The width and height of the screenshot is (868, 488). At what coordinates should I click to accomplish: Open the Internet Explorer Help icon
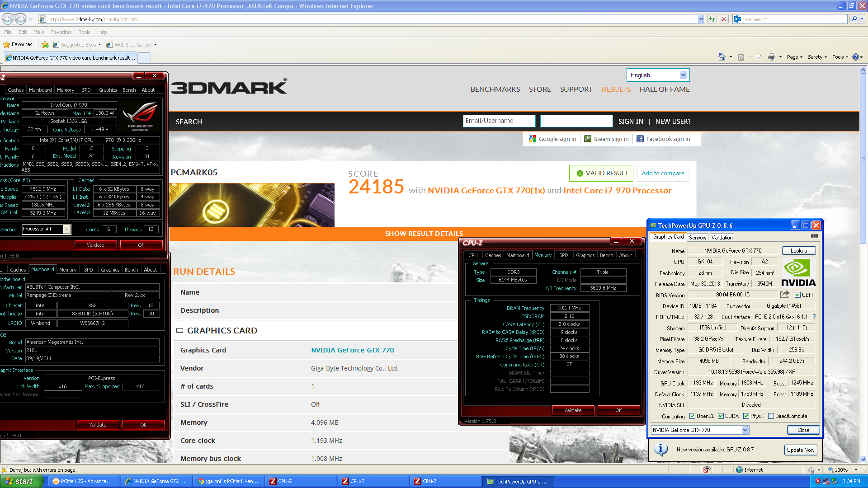(856, 57)
